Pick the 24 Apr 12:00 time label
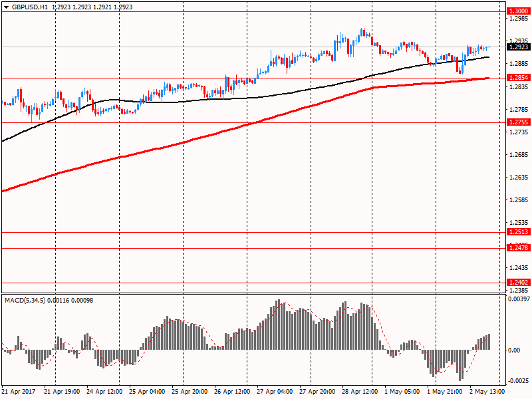Image resolution: width=532 pixels, height=399 pixels. pyautogui.click(x=104, y=392)
